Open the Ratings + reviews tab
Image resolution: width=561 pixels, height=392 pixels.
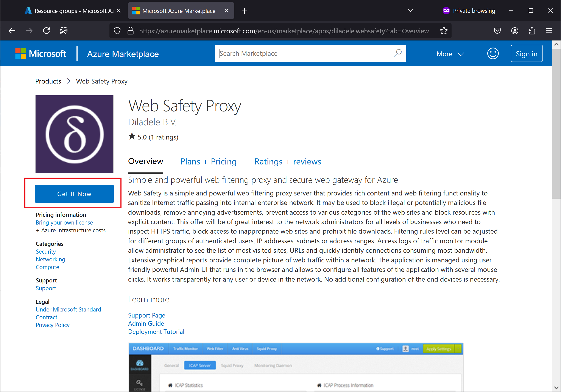click(x=288, y=162)
